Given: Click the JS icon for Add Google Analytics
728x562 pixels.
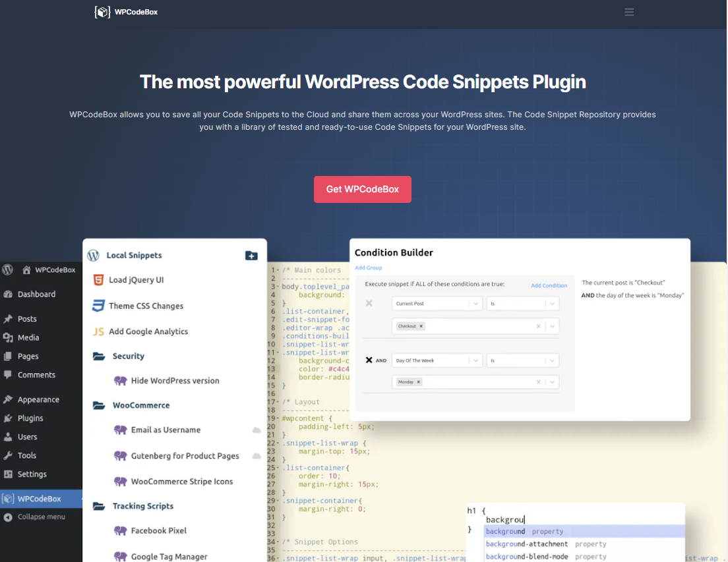Looking at the screenshot, I should (x=98, y=331).
